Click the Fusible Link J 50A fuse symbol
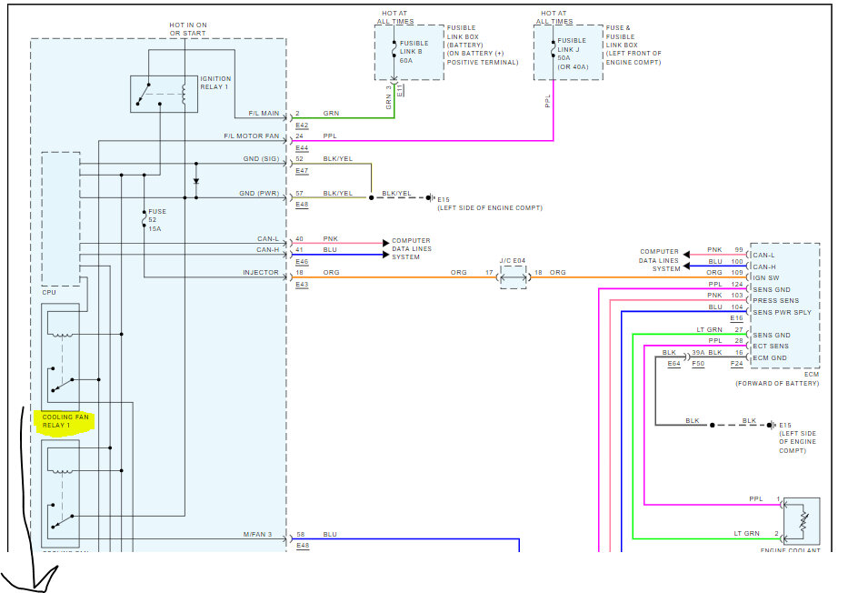The width and height of the screenshot is (868, 593). click(x=552, y=52)
